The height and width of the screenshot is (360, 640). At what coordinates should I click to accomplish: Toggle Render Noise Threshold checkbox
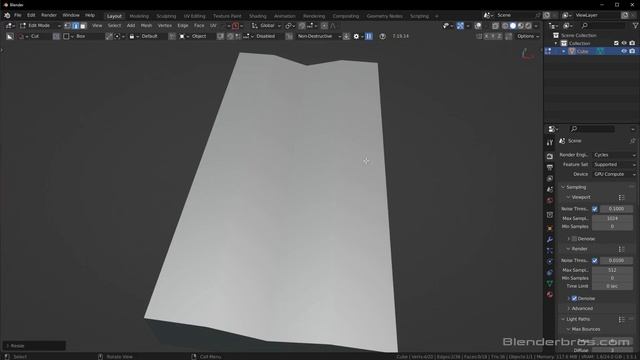pos(595,260)
